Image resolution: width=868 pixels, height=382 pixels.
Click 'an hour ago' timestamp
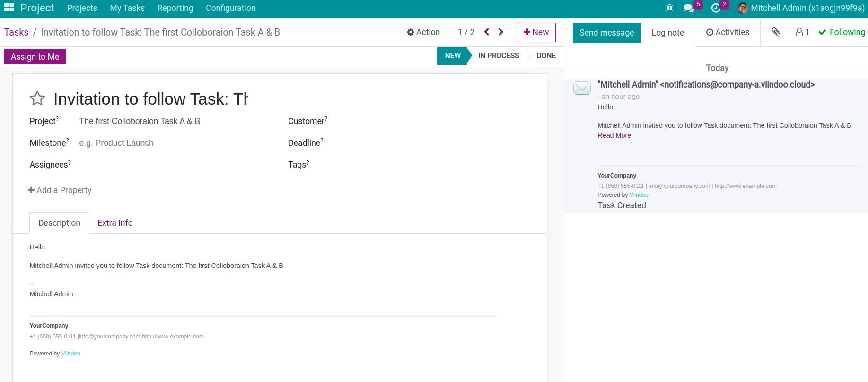coord(621,97)
